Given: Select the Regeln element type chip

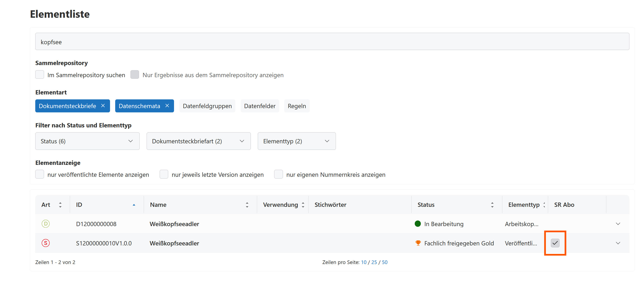Looking at the screenshot, I should tap(296, 106).
